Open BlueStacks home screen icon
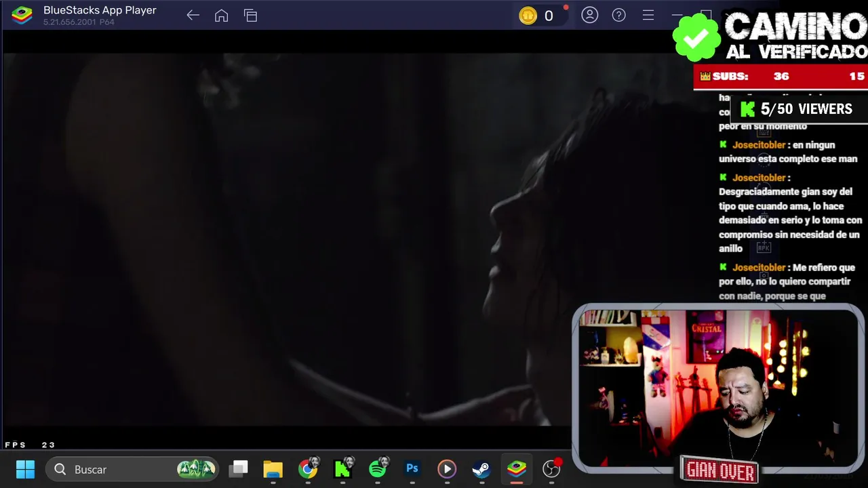 click(x=221, y=16)
